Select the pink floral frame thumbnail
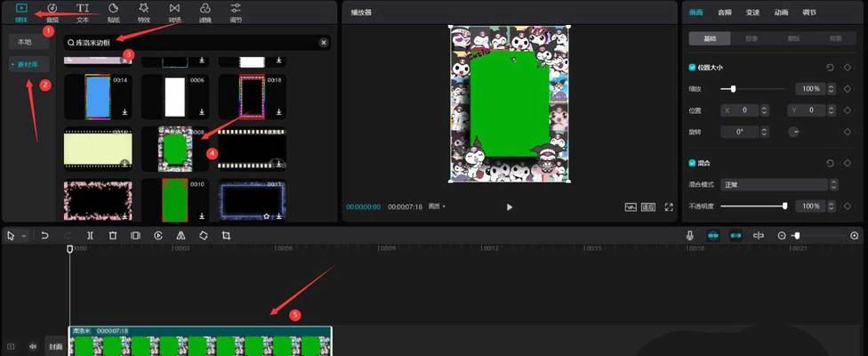 coord(98,200)
